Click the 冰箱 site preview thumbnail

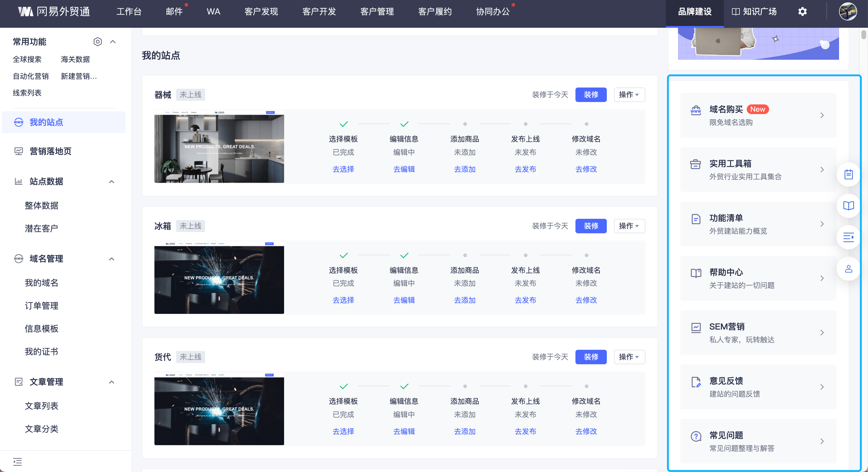click(x=219, y=278)
